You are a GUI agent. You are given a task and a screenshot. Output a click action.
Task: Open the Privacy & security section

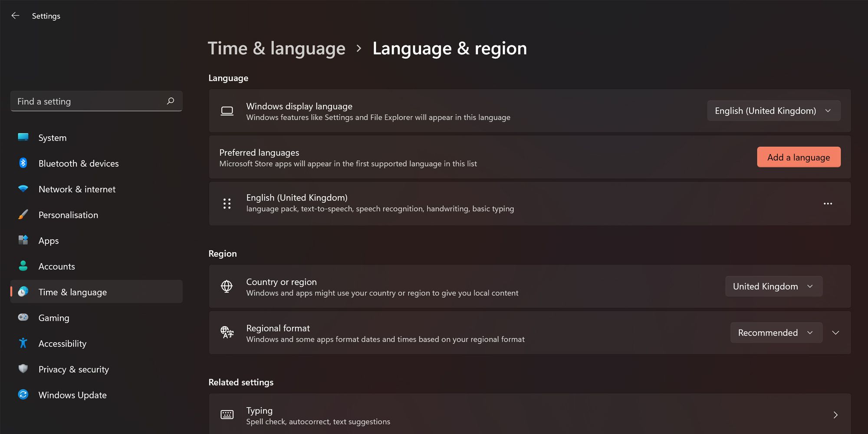coord(73,369)
